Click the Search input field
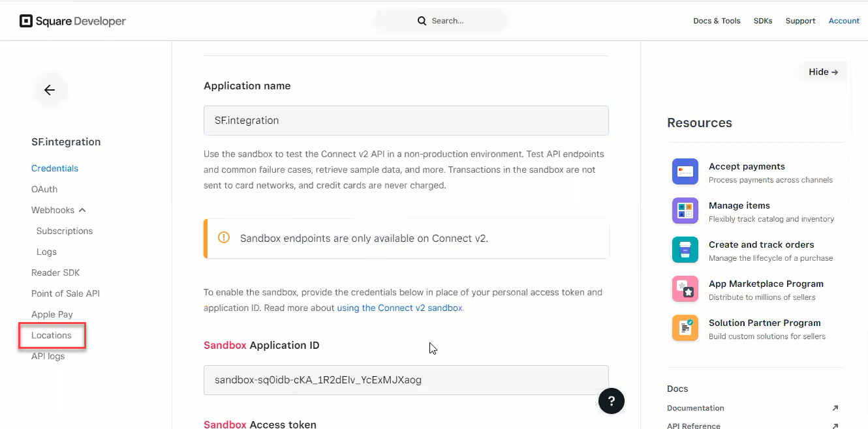Image resolution: width=868 pixels, height=429 pixels. (x=441, y=21)
